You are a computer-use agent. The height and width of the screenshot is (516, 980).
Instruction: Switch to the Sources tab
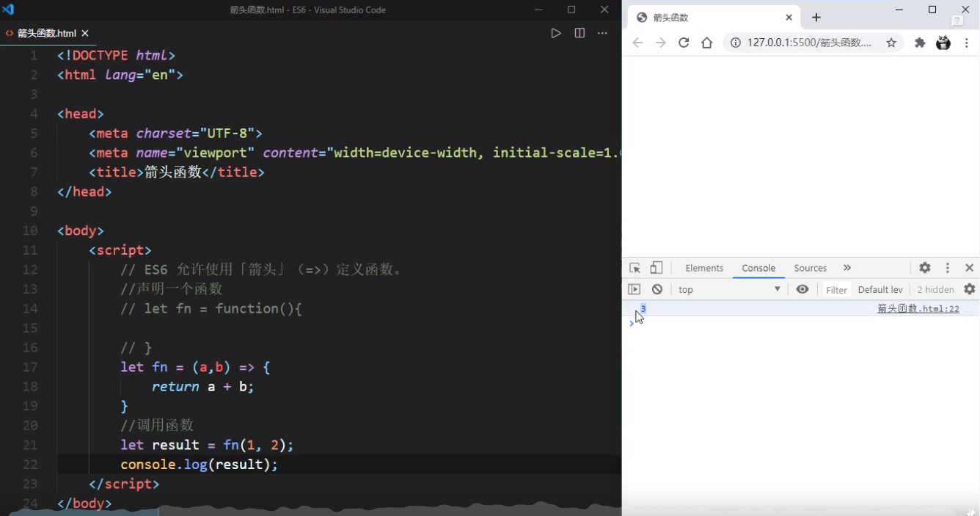tap(811, 268)
